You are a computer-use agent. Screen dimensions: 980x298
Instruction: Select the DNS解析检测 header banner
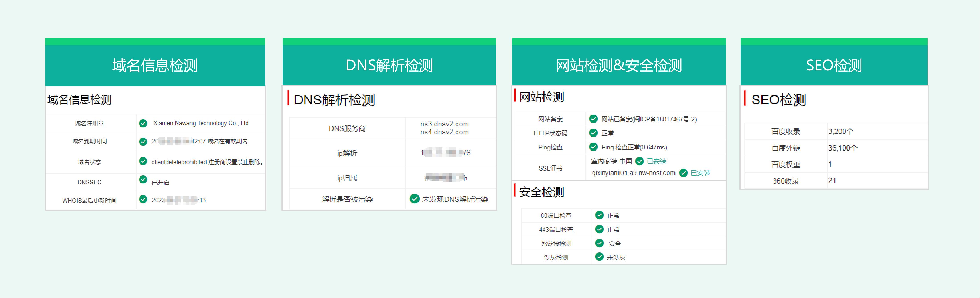click(x=389, y=65)
